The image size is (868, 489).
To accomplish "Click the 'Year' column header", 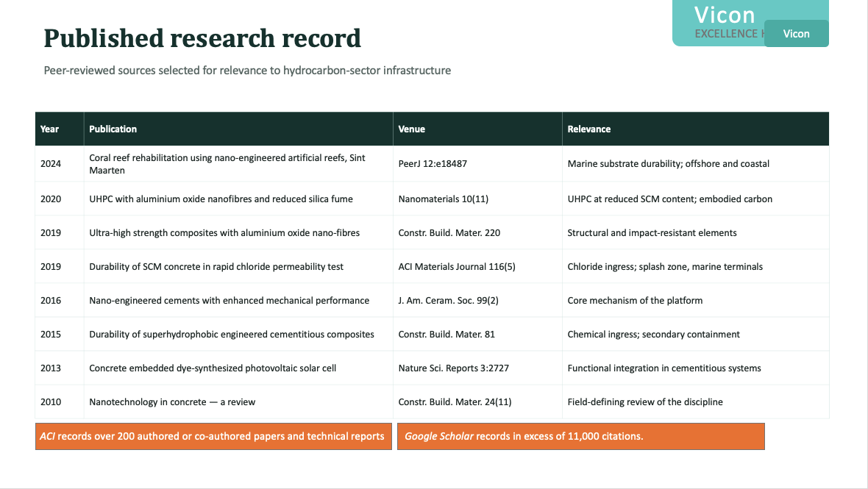I will pos(60,129).
